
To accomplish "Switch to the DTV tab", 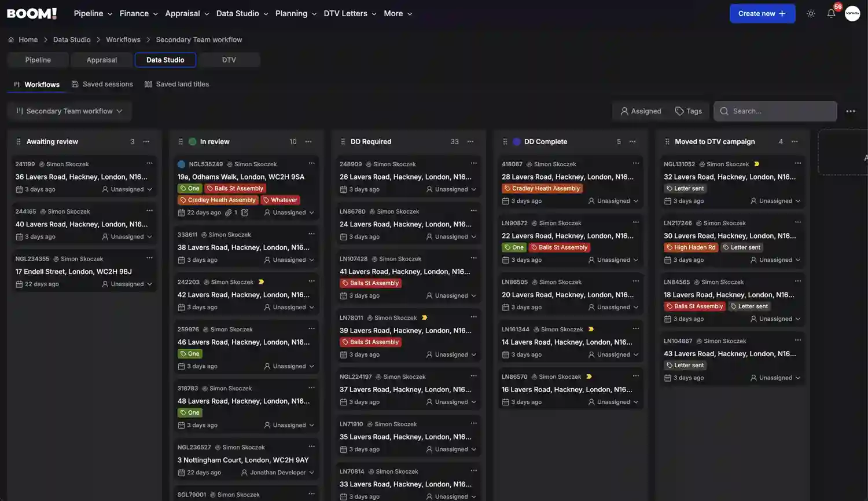I will 229,60.
